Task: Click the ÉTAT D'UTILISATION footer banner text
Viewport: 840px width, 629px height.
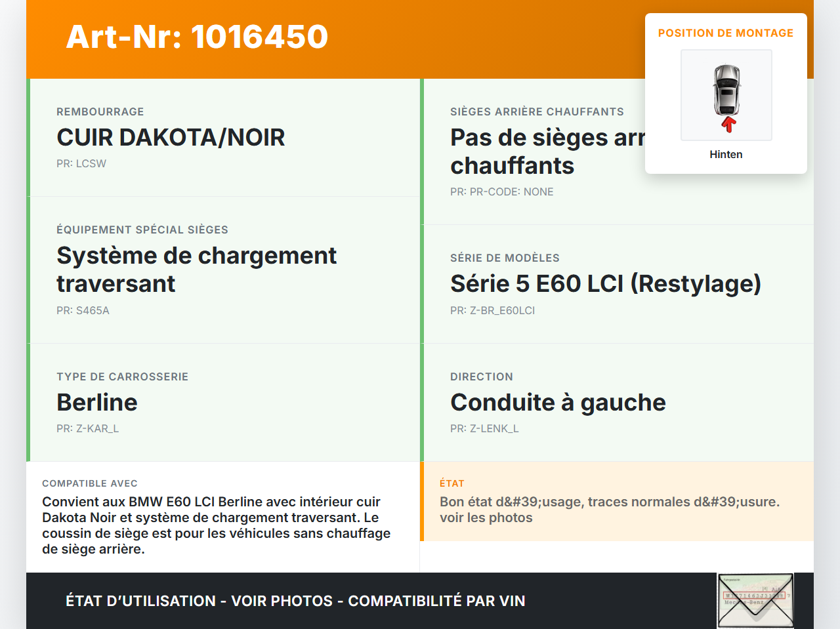Action: point(295,601)
